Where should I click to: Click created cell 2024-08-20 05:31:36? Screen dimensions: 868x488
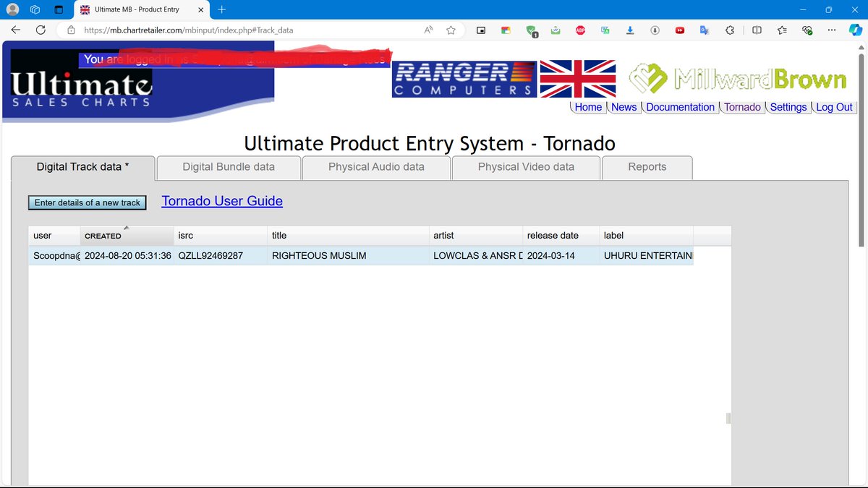point(127,256)
